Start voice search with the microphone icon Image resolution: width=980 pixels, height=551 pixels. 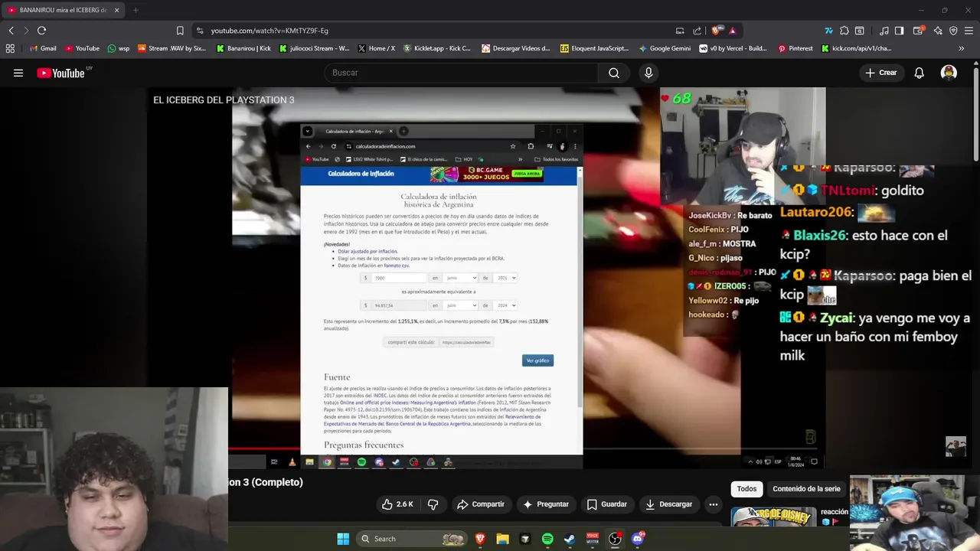point(648,73)
